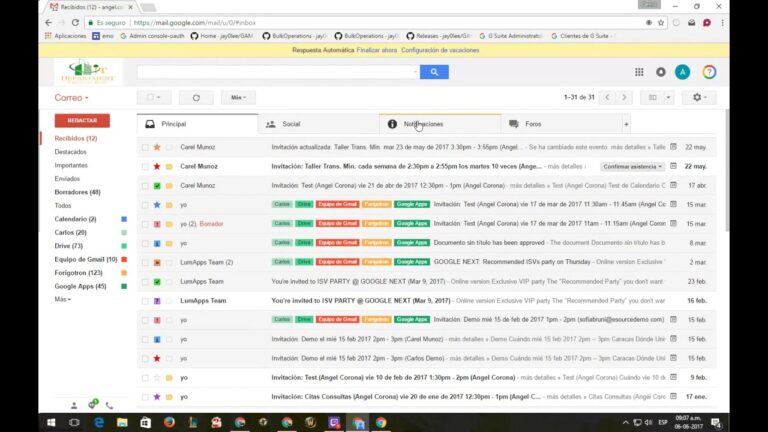Open the Borradores (48) folder
This screenshot has height=432, width=768.
[77, 192]
